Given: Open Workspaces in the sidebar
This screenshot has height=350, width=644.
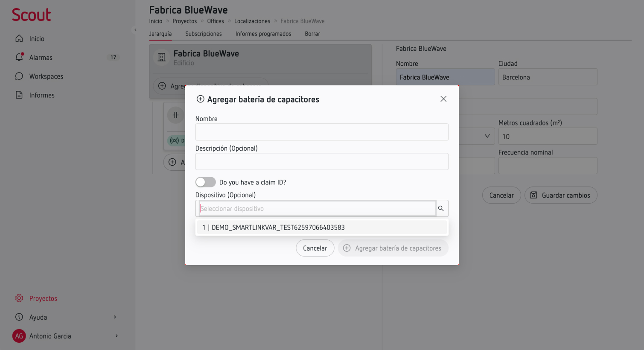Looking at the screenshot, I should tap(46, 76).
